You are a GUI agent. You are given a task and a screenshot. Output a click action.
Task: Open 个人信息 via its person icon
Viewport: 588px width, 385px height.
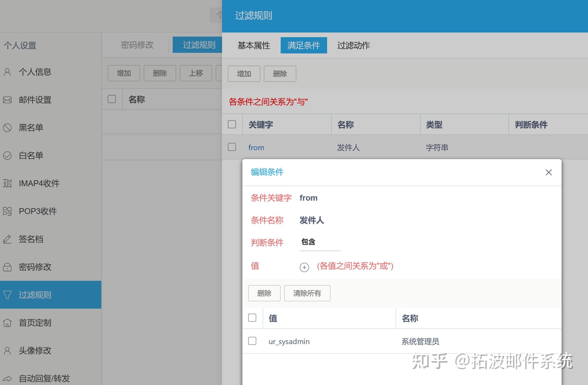(x=8, y=72)
